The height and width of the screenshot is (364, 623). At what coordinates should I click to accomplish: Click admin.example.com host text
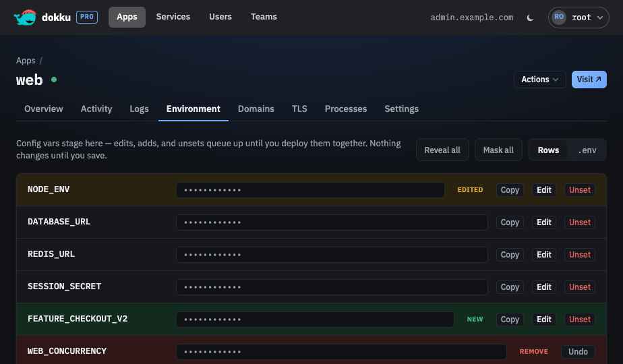[471, 18]
